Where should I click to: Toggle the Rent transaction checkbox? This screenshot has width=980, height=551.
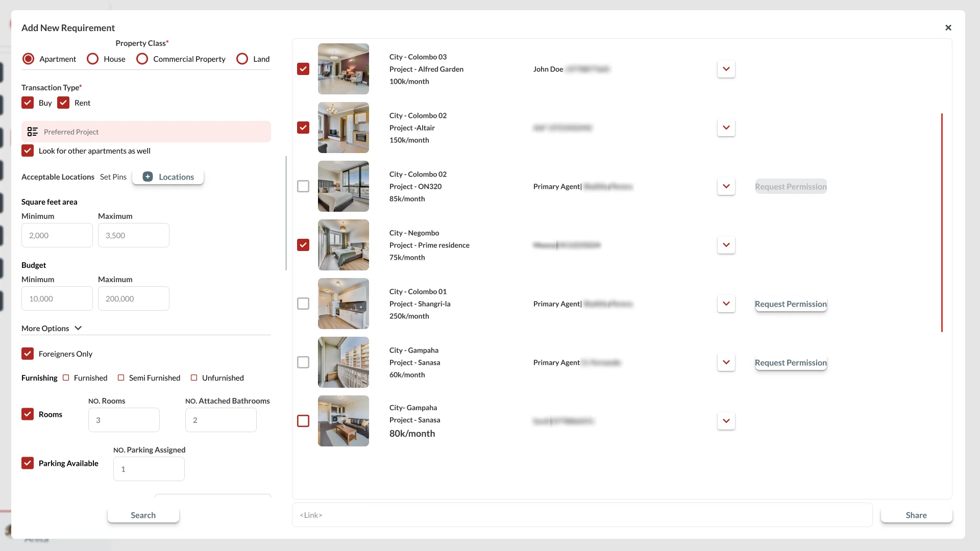63,103
